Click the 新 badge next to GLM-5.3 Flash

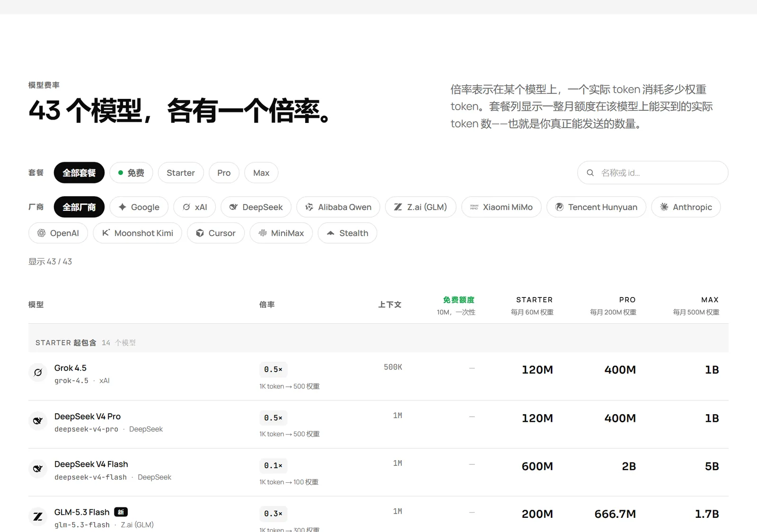(x=121, y=512)
